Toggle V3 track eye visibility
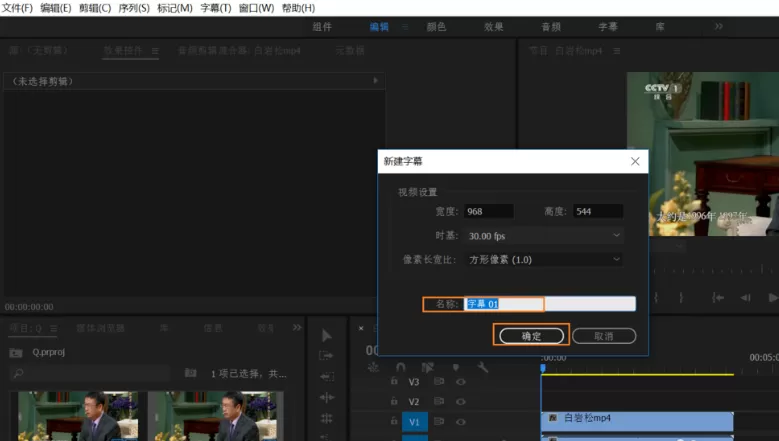The height and width of the screenshot is (441, 779). (461, 381)
